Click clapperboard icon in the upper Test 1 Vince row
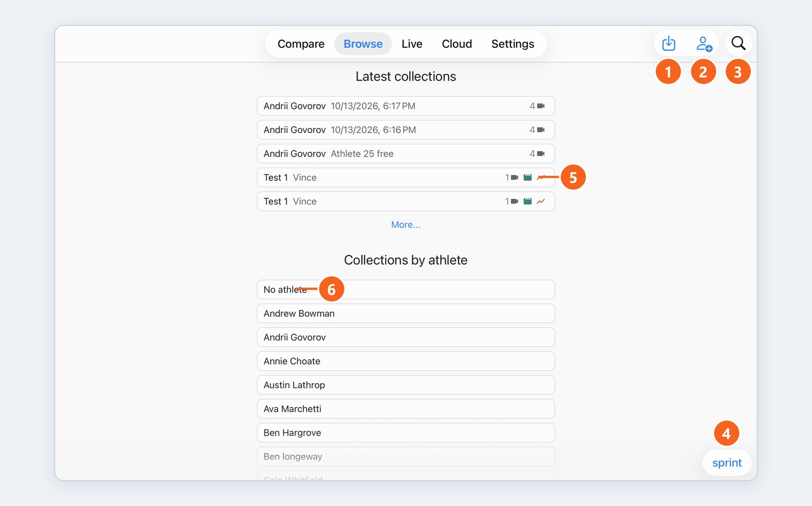 [x=528, y=177]
